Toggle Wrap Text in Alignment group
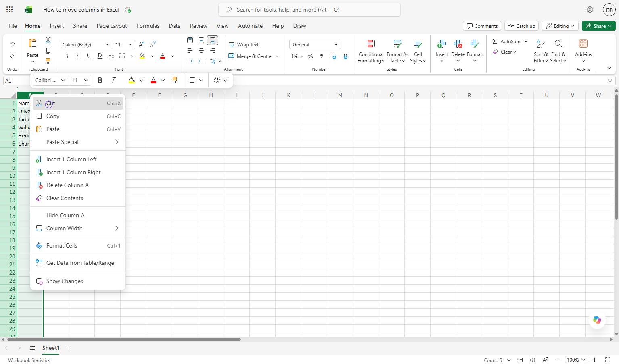This screenshot has height=364, width=619. coord(244,45)
